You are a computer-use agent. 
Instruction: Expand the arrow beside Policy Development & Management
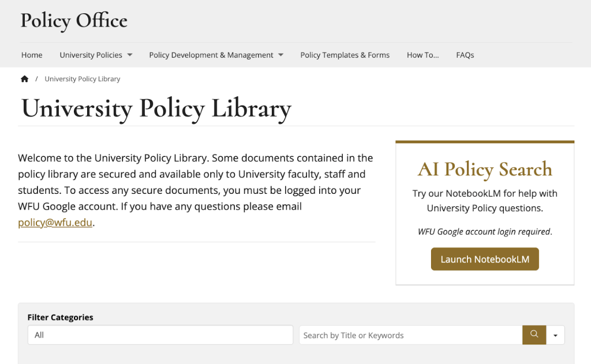tap(281, 55)
